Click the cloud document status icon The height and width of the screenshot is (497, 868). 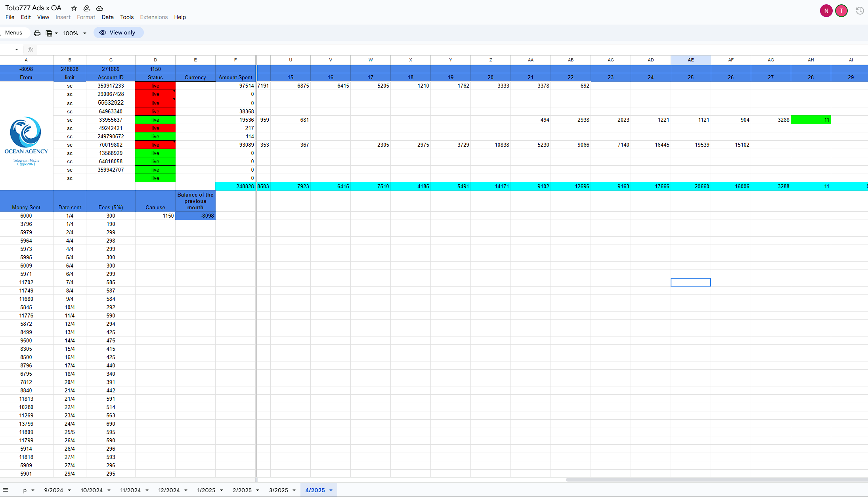pyautogui.click(x=99, y=8)
